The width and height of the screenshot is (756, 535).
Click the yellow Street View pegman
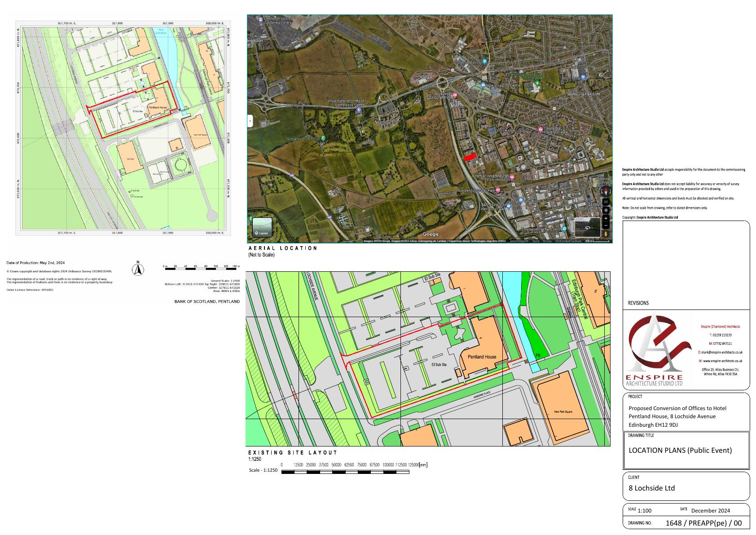(x=606, y=234)
